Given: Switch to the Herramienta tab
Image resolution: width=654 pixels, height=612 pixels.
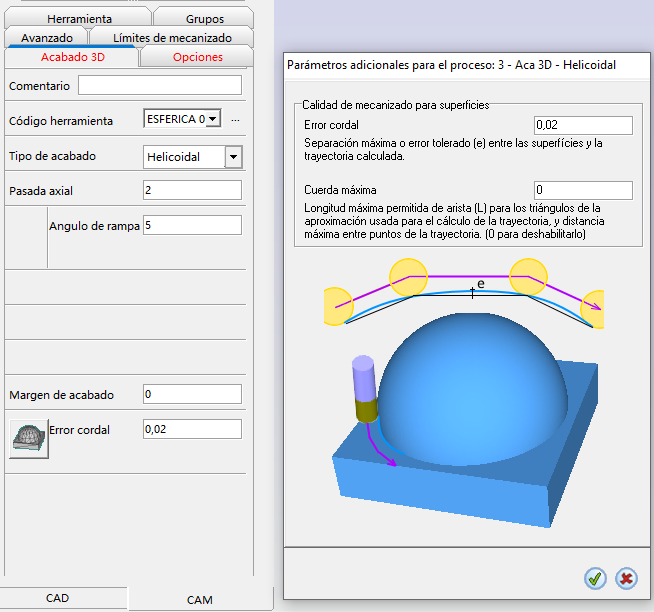Looking at the screenshot, I should (x=79, y=18).
